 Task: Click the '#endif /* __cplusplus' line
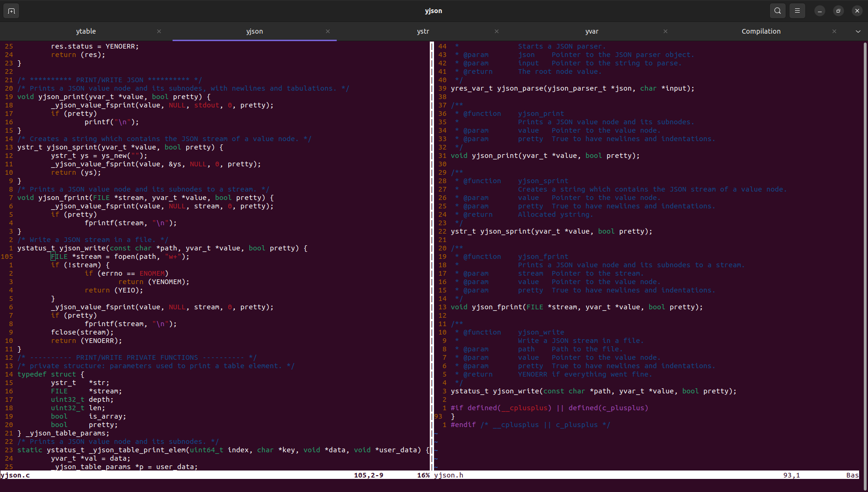(531, 425)
